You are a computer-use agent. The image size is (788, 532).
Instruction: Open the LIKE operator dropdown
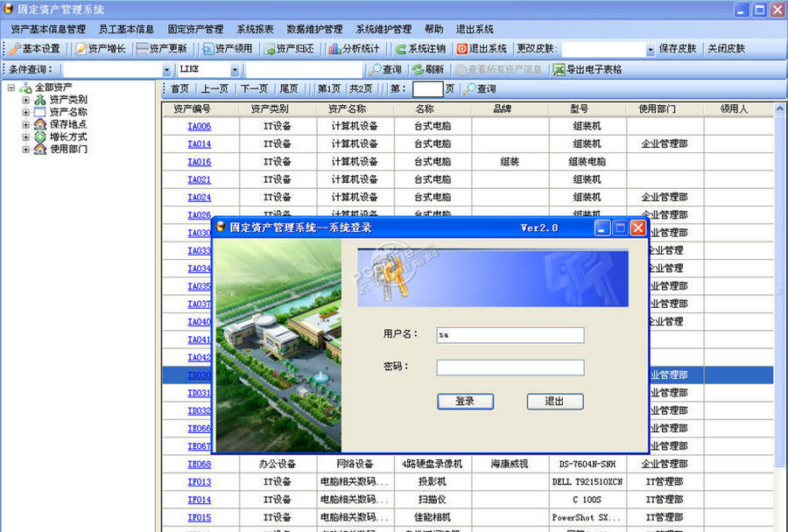(x=235, y=70)
